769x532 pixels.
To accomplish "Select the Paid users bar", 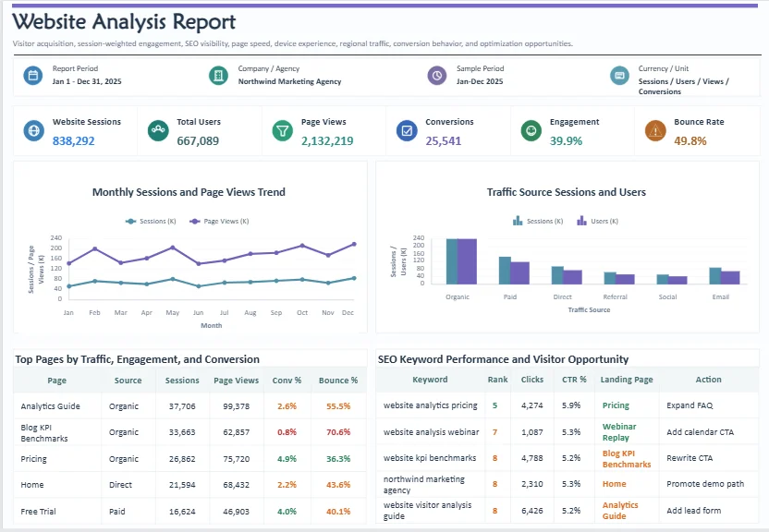I will pos(519,272).
